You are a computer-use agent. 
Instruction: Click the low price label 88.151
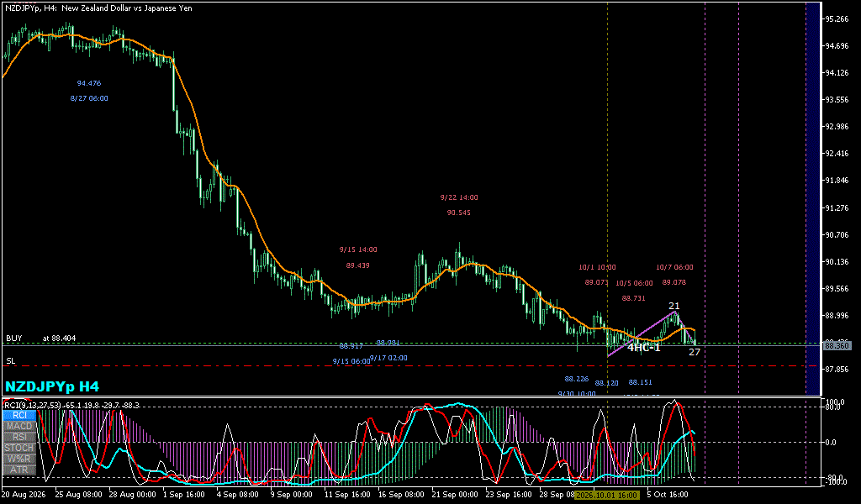pos(640,382)
